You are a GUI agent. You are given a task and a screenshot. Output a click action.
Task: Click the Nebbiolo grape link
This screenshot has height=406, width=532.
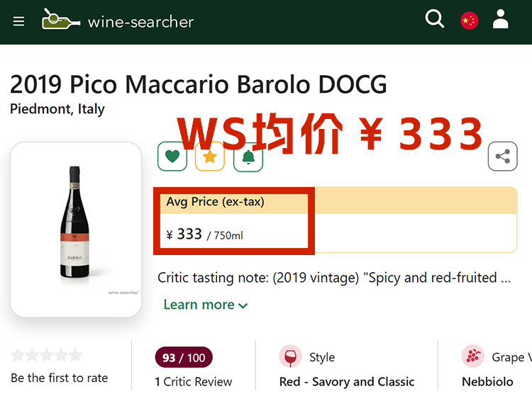pos(487,381)
